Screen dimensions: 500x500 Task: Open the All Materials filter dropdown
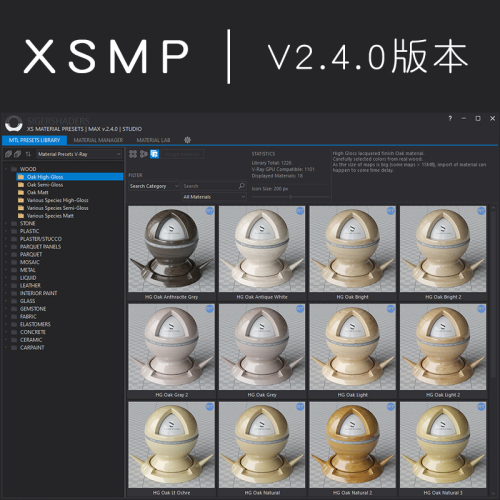[x=214, y=197]
